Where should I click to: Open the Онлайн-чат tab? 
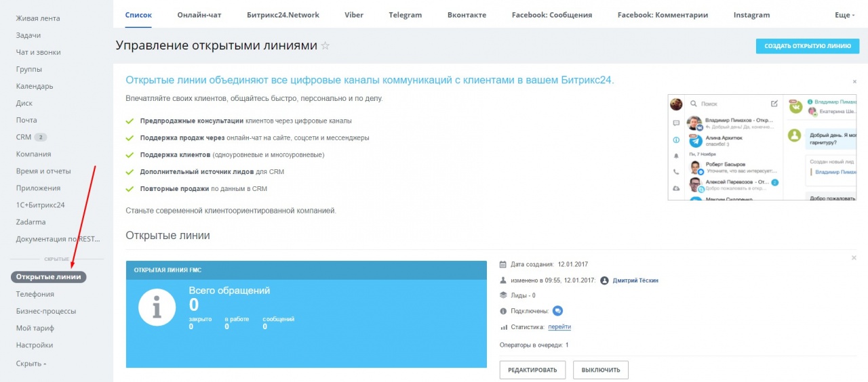(199, 15)
